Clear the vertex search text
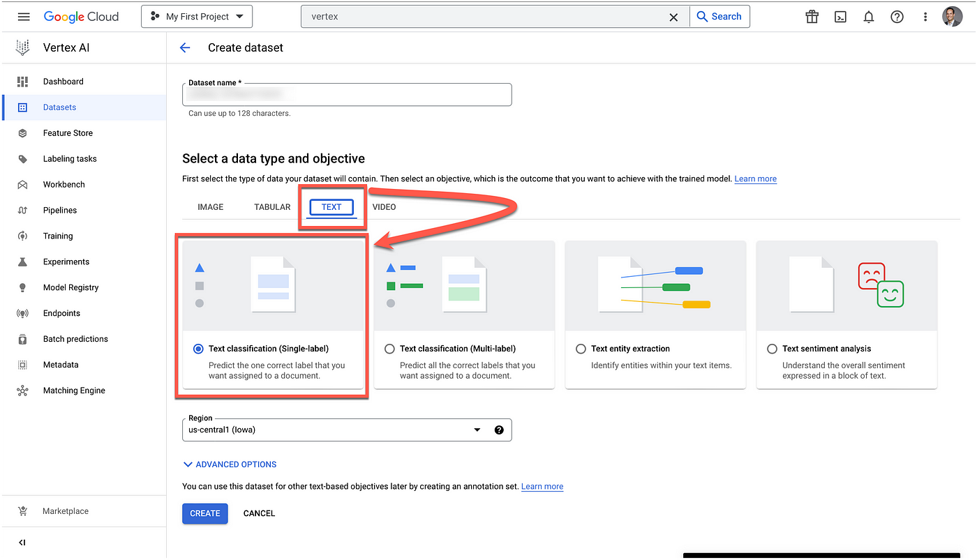 point(673,17)
